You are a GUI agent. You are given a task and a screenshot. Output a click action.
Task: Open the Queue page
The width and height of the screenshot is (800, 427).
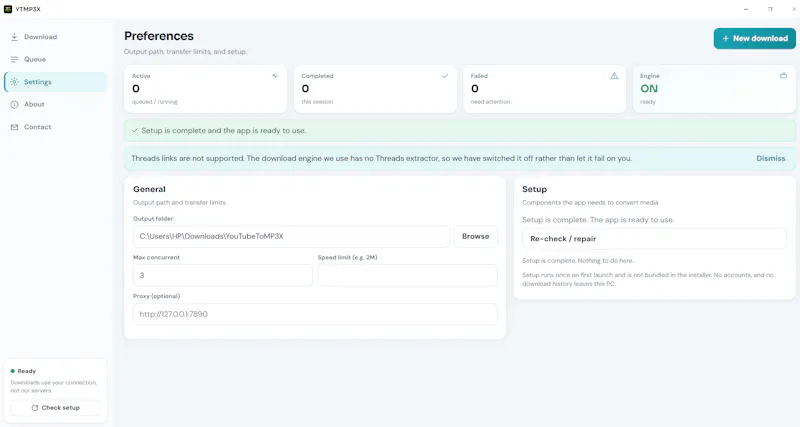55,59
